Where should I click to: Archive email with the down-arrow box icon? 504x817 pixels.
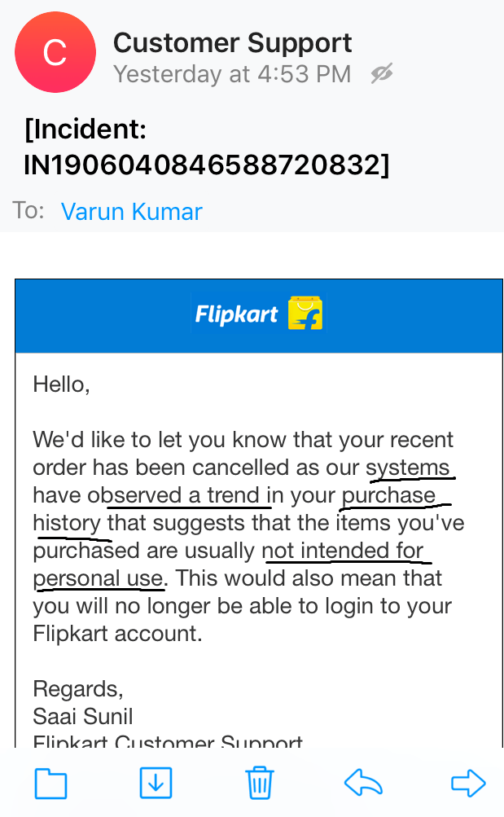pyautogui.click(x=156, y=784)
